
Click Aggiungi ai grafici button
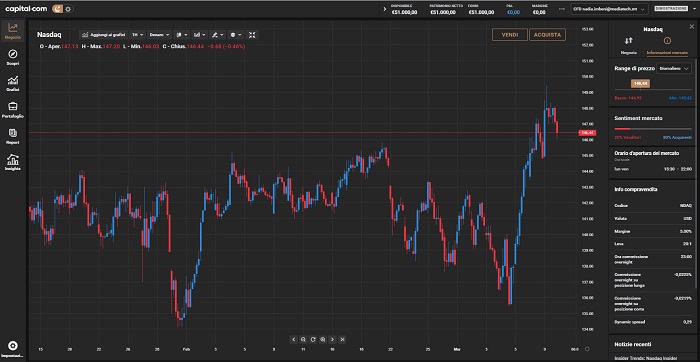[x=104, y=35]
